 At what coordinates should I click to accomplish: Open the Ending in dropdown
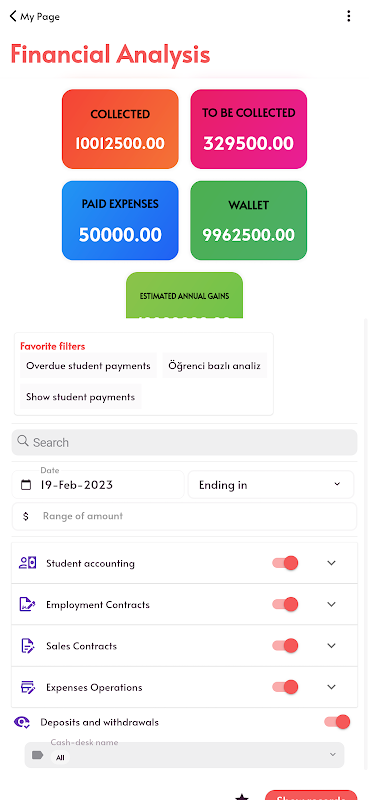[x=270, y=485]
